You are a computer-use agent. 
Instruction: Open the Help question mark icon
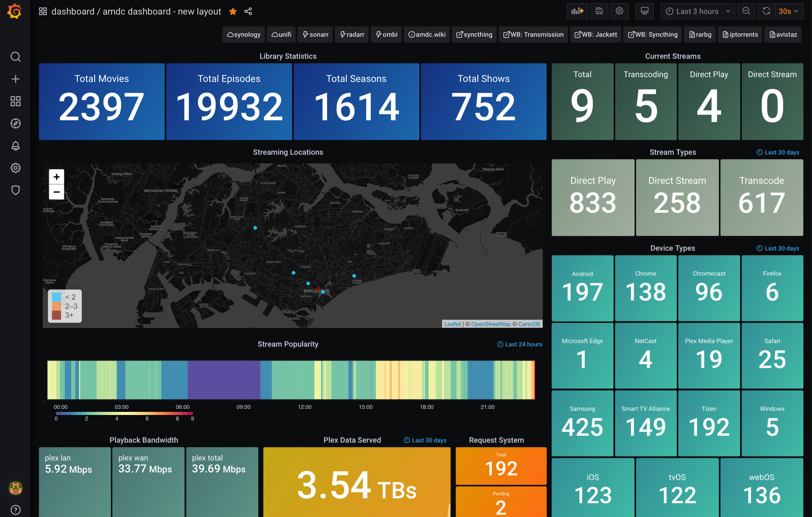(x=15, y=510)
